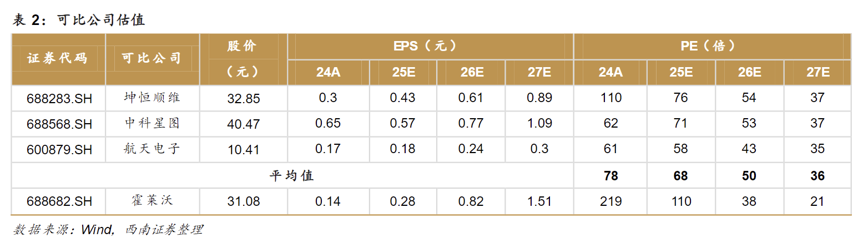Click the 证券代码 column header
The width and height of the screenshot is (868, 243).
point(58,58)
